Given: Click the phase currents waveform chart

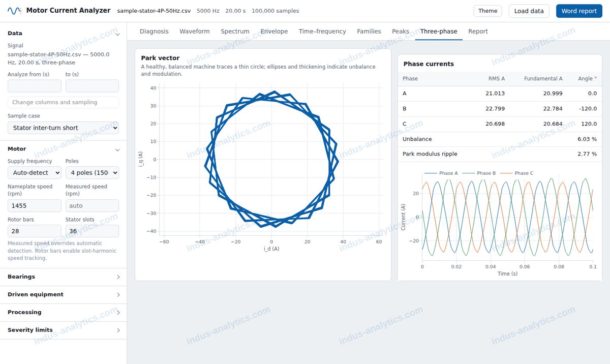Looking at the screenshot, I should point(507,217).
